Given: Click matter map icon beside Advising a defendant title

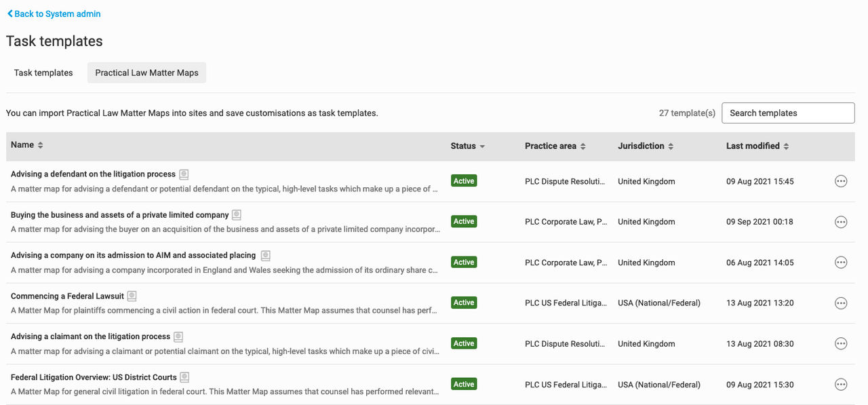Looking at the screenshot, I should coord(184,174).
